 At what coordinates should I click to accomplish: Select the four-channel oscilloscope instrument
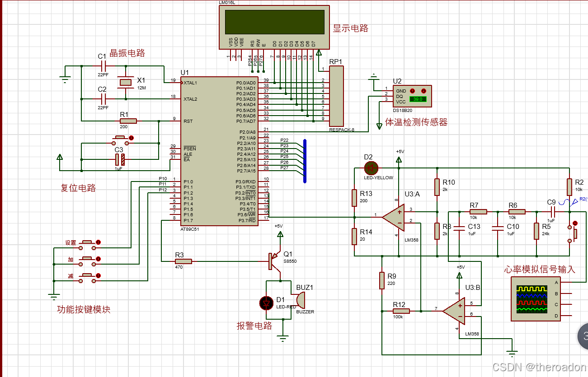pos(536,299)
